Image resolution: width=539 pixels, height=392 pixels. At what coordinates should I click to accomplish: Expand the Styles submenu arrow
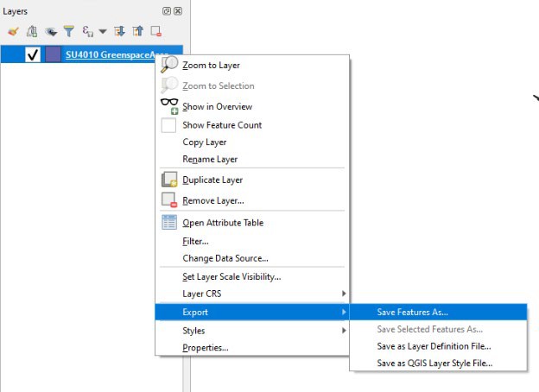(344, 331)
